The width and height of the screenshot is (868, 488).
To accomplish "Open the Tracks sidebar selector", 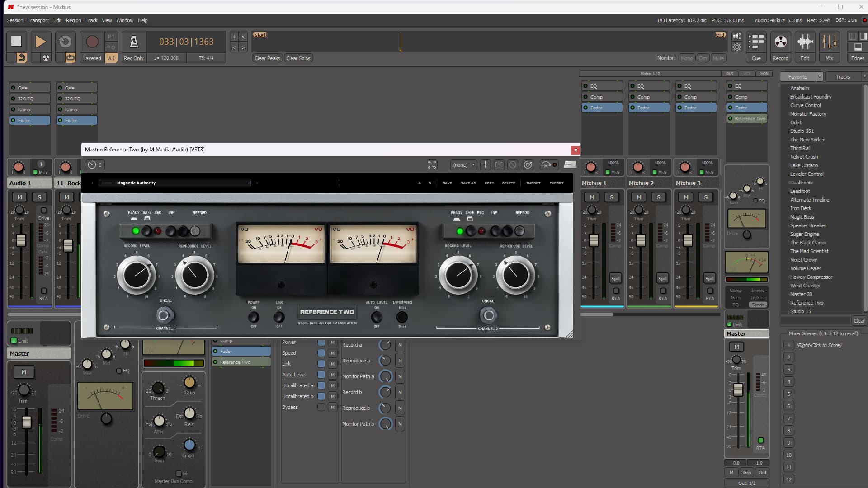I will (x=844, y=77).
